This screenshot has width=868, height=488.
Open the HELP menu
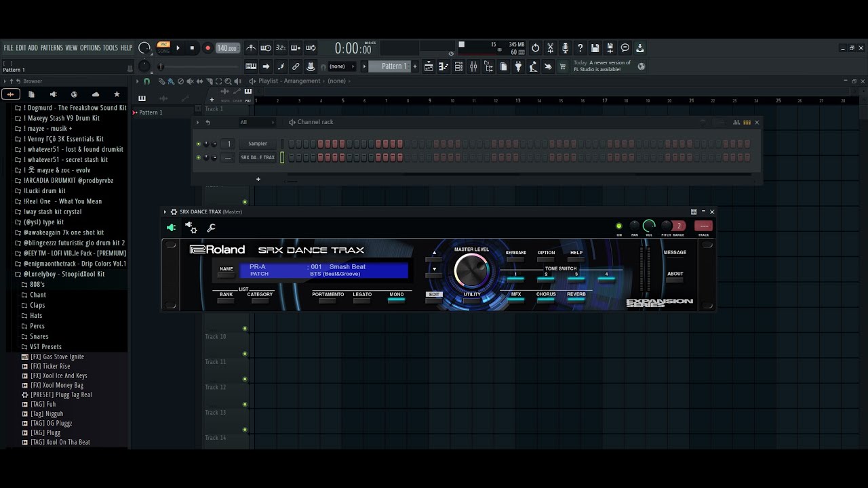[x=127, y=48]
